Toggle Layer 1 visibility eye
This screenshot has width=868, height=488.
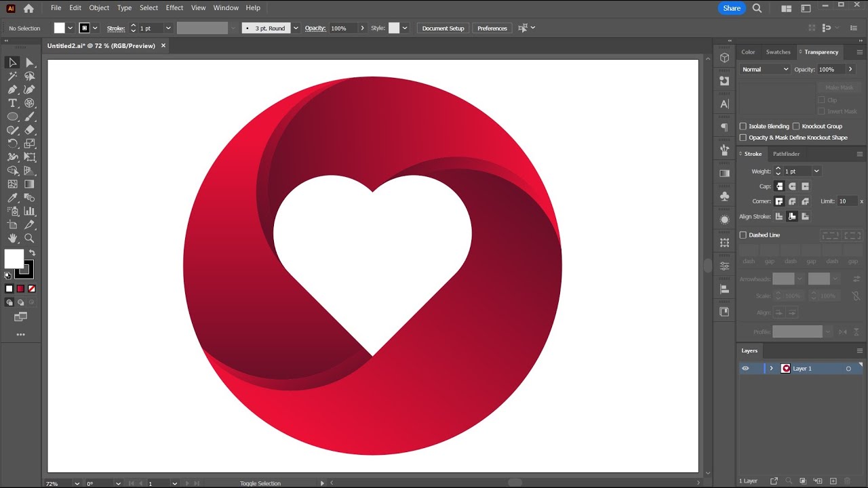[745, 369]
